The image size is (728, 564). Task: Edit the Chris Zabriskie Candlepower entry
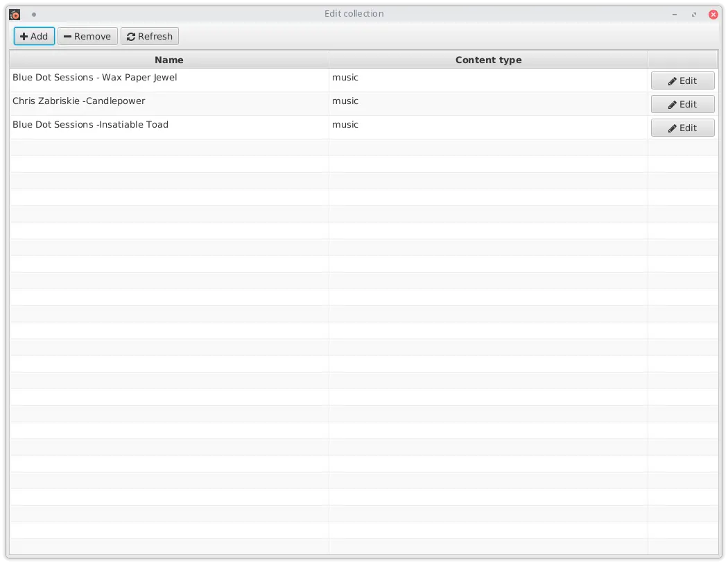pyautogui.click(x=682, y=105)
